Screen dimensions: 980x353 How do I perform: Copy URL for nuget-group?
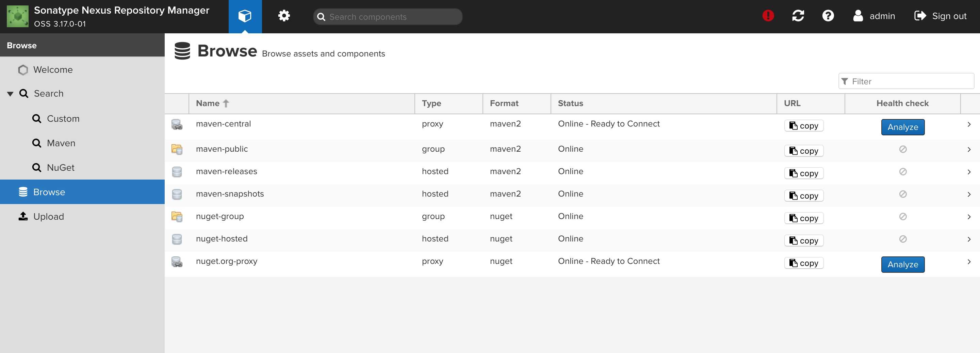coord(804,218)
